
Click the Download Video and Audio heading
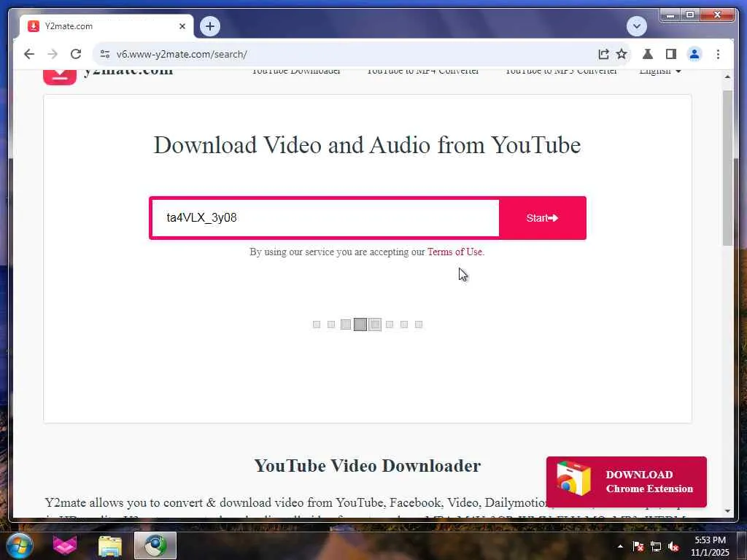367,145
